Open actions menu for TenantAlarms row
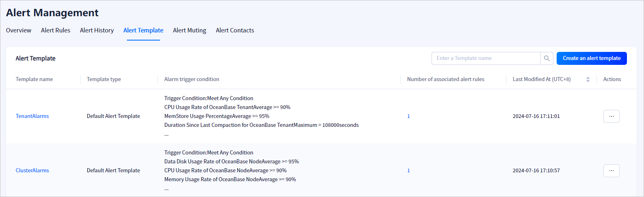 (x=611, y=116)
